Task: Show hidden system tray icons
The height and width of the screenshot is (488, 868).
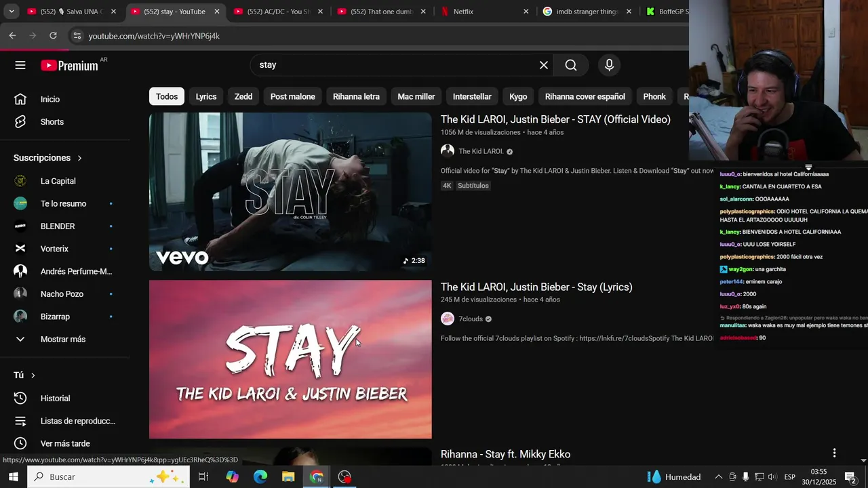Action: (x=718, y=477)
